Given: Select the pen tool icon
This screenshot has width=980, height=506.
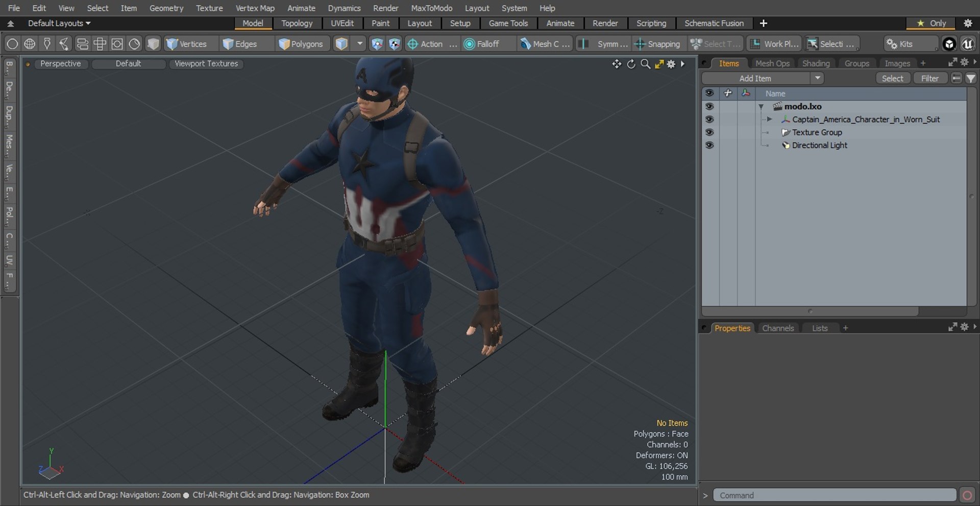Looking at the screenshot, I should pyautogui.click(x=47, y=44).
